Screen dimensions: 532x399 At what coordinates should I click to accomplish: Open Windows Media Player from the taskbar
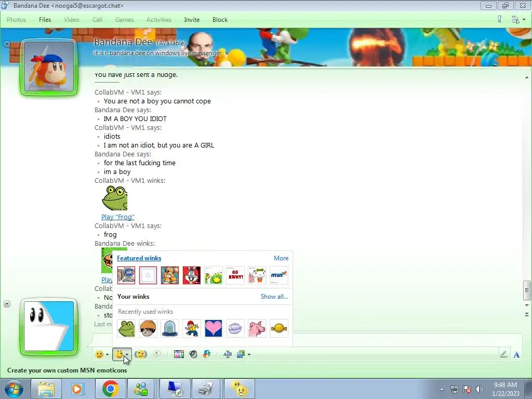point(78,389)
